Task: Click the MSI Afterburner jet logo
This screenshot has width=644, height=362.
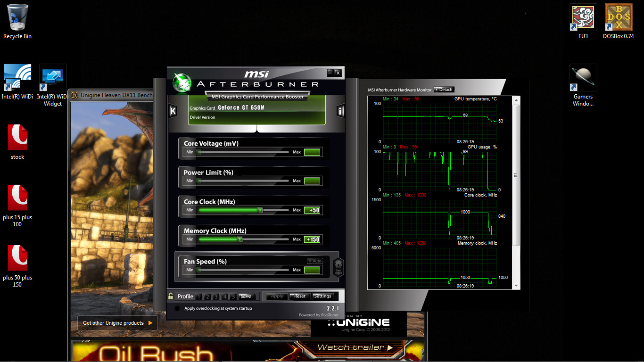Action: 182,82
